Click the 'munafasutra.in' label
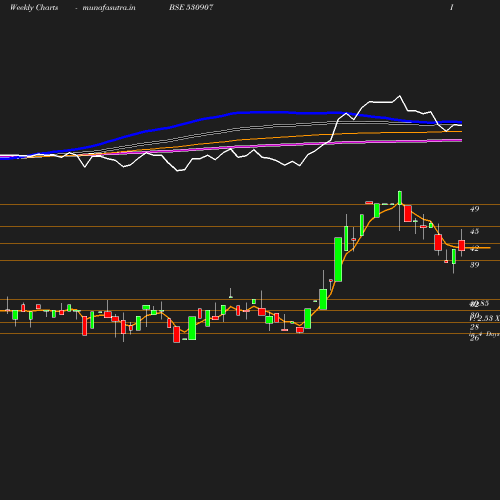Screen dimensions: 500x500 (x=109, y=7)
